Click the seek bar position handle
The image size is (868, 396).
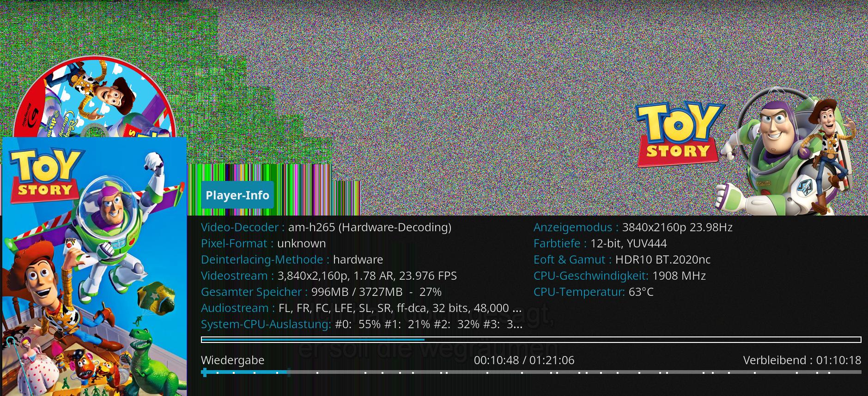205,372
